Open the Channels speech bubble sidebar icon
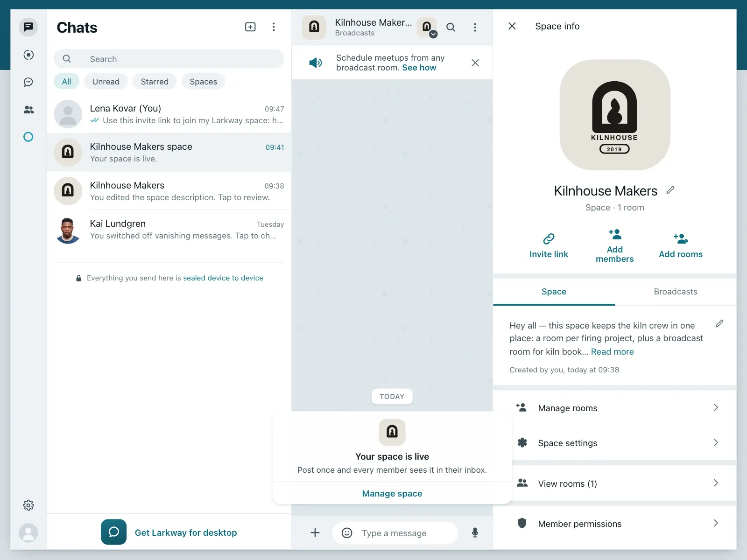Viewport: 747px width, 560px height. pyautogui.click(x=28, y=82)
